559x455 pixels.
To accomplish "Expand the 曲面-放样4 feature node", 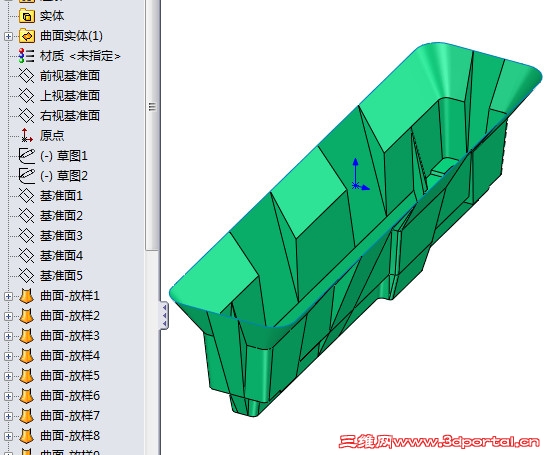I will pyautogui.click(x=8, y=356).
